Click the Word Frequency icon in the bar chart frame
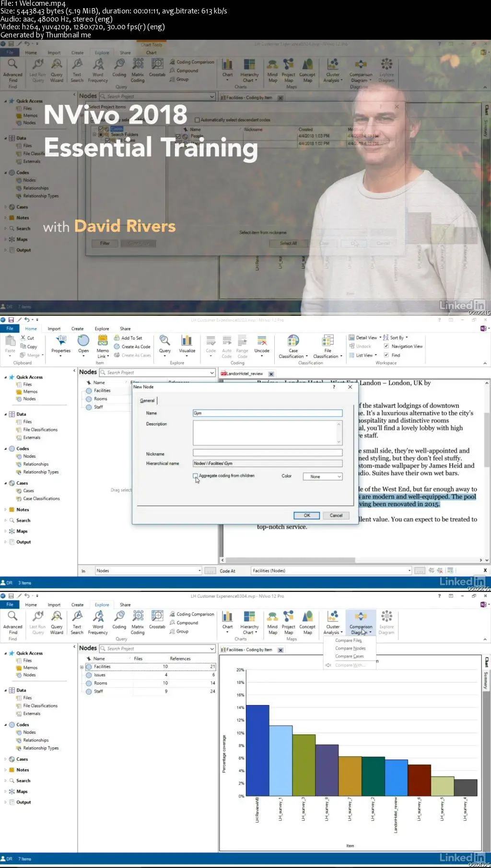Viewport: 491px width, 868px height. [x=98, y=616]
